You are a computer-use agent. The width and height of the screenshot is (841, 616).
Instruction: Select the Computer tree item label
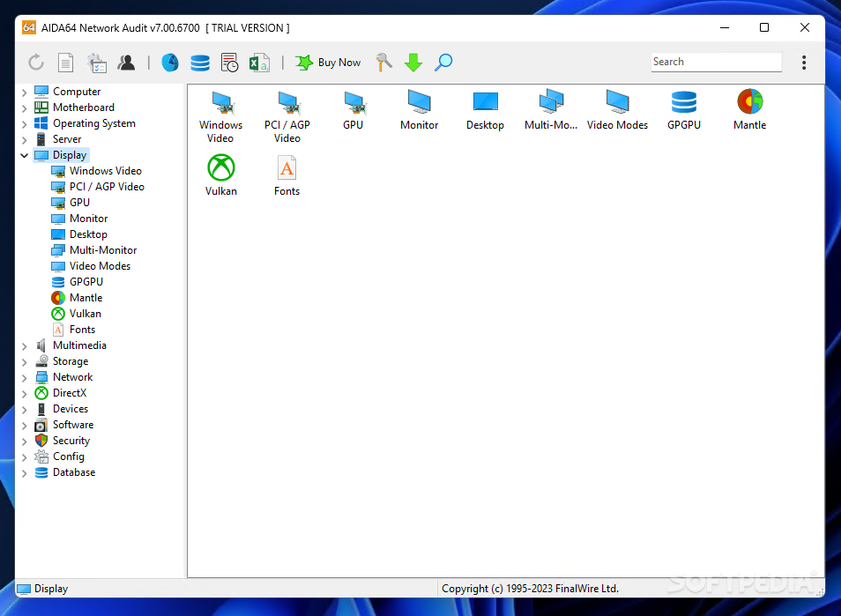pos(77,92)
